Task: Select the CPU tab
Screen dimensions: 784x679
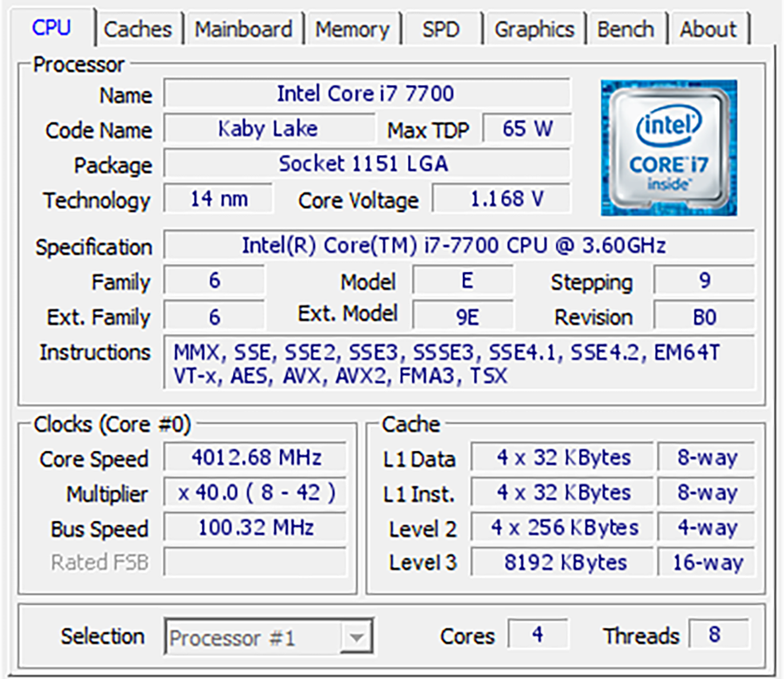Action: pyautogui.click(x=51, y=27)
